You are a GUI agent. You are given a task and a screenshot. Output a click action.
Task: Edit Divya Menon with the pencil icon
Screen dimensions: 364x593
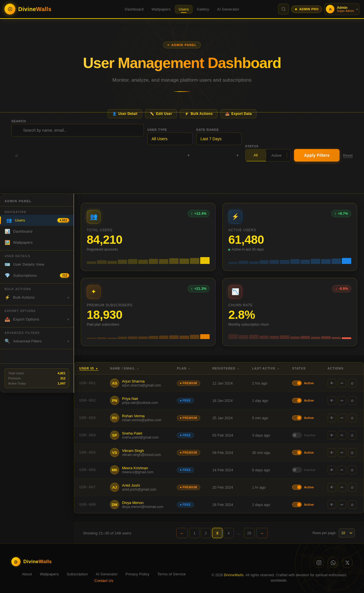tap(342, 505)
